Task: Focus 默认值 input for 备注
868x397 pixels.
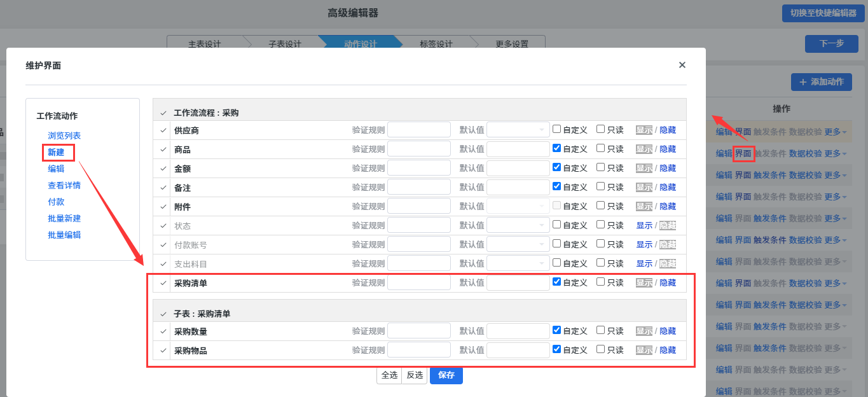Action: (x=518, y=187)
